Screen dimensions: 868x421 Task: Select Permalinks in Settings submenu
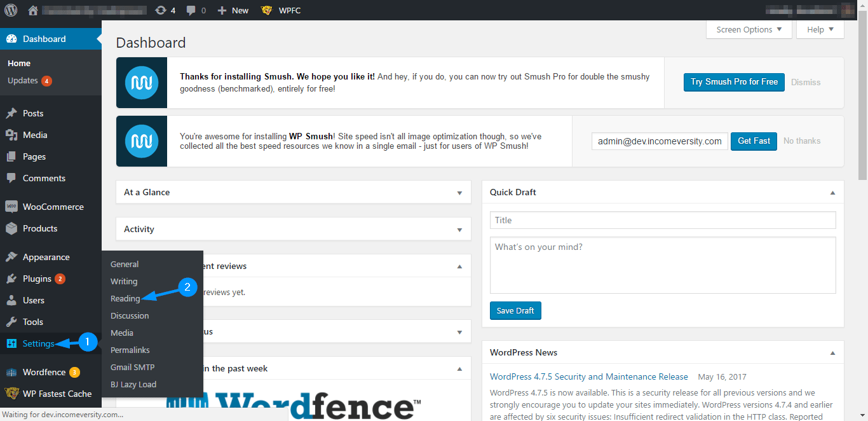pyautogui.click(x=130, y=350)
